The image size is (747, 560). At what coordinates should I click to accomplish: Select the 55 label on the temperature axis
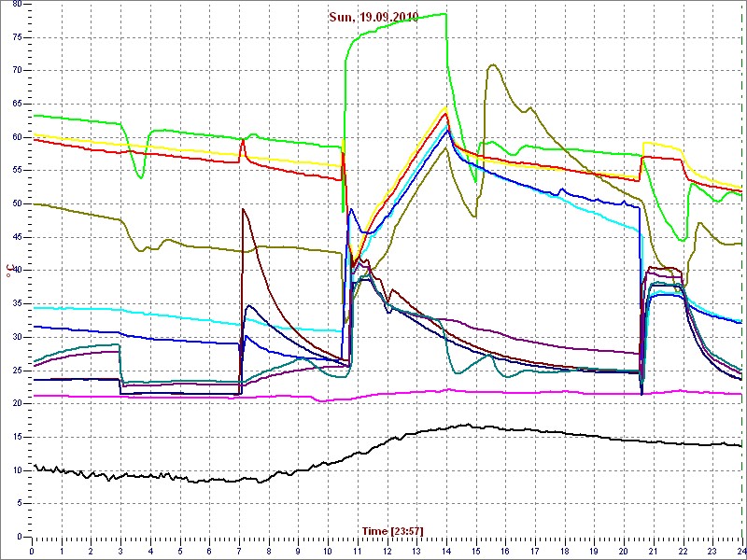coord(16,171)
